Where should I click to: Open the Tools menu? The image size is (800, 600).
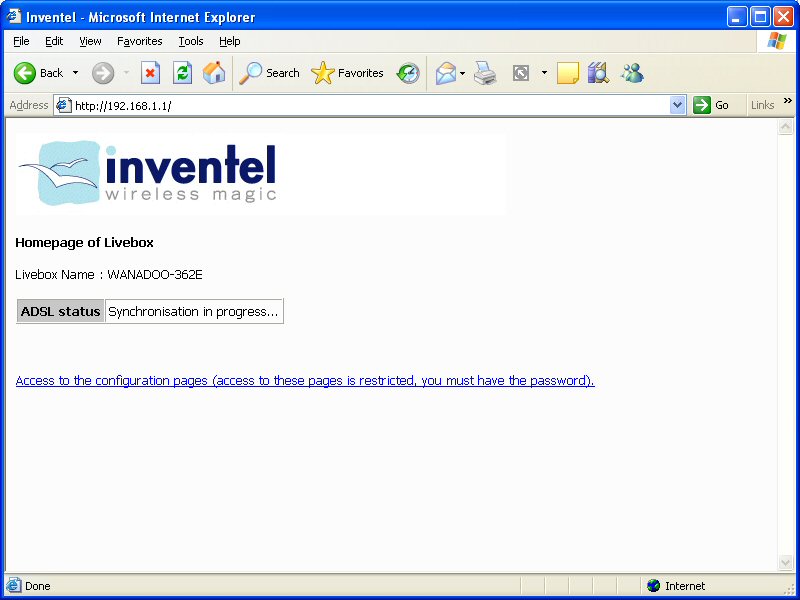tap(191, 41)
